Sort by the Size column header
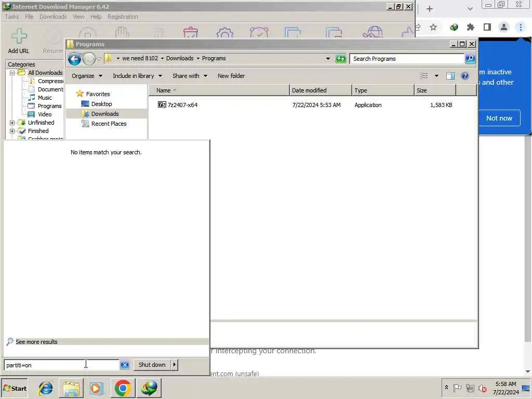Viewport: 532px width, 399px height. [x=435, y=90]
